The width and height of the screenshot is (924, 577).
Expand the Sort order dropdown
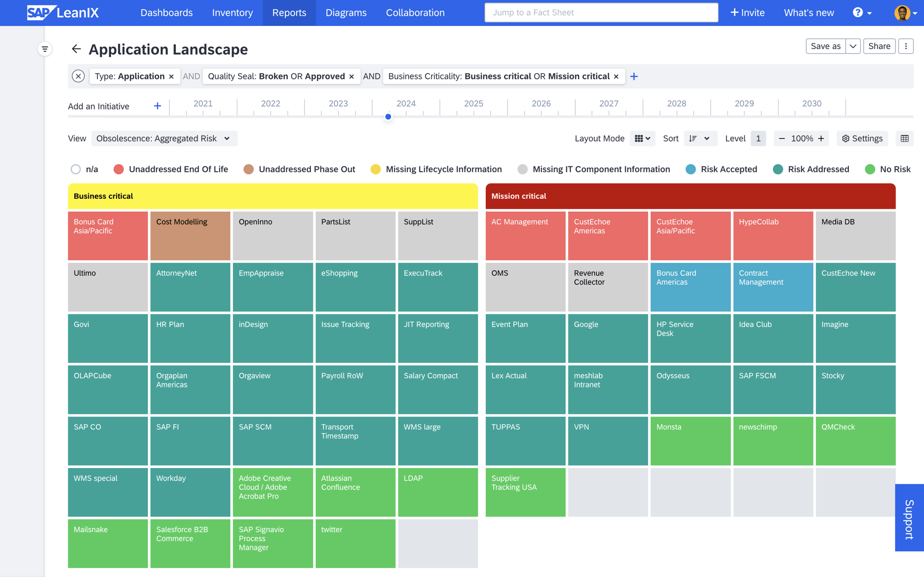pos(700,138)
